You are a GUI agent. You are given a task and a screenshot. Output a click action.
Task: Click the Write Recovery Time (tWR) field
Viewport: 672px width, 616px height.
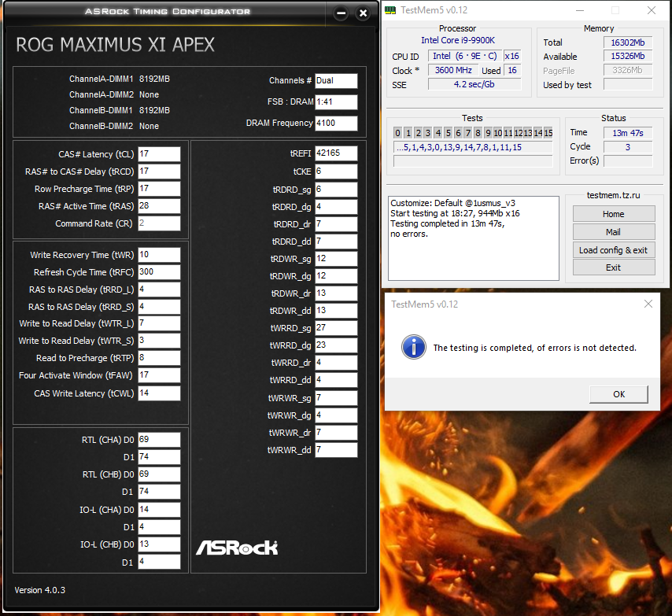click(x=159, y=255)
